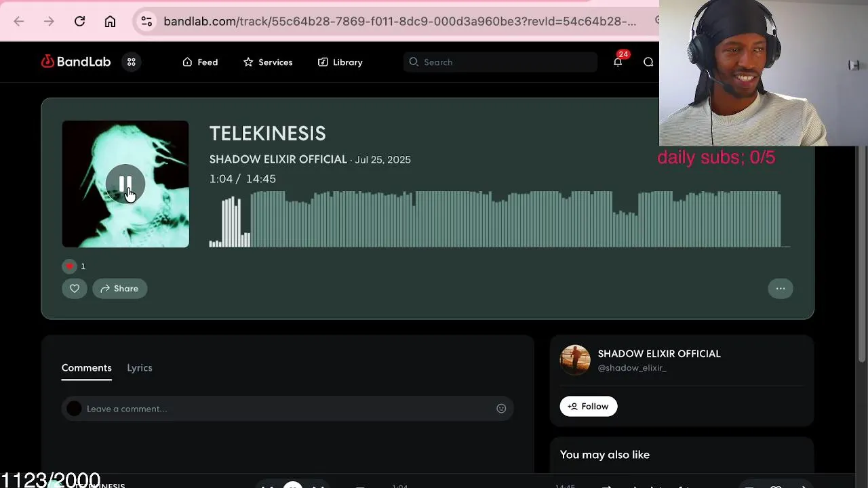Open SHADOW ELIXIR OFFICIAL link under title
Screen dimensions: 868x488
[278, 159]
